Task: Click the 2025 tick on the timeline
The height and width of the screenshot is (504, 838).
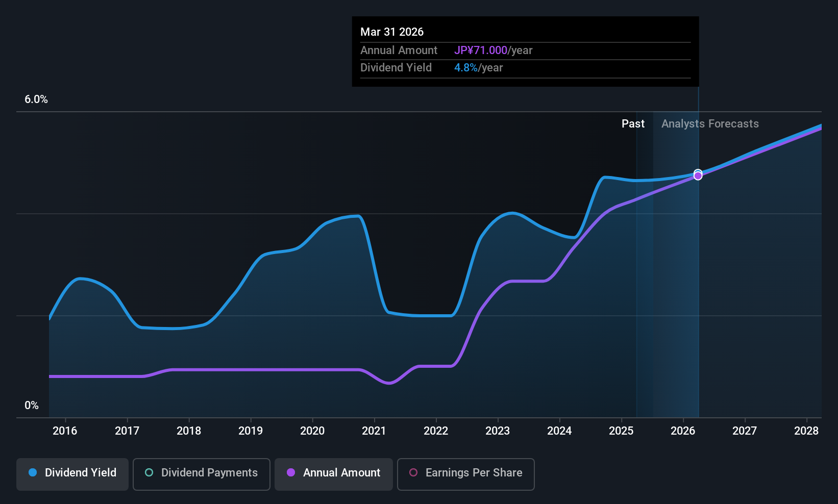Action: click(x=621, y=431)
